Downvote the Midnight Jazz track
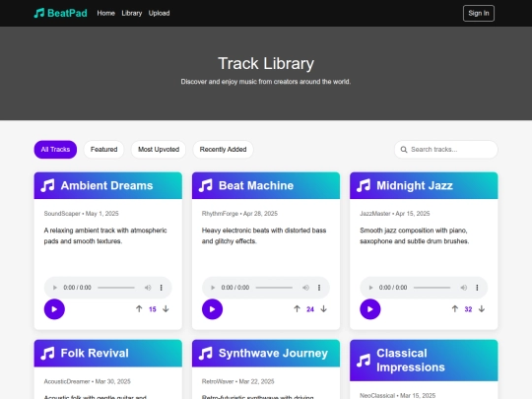 click(482, 308)
